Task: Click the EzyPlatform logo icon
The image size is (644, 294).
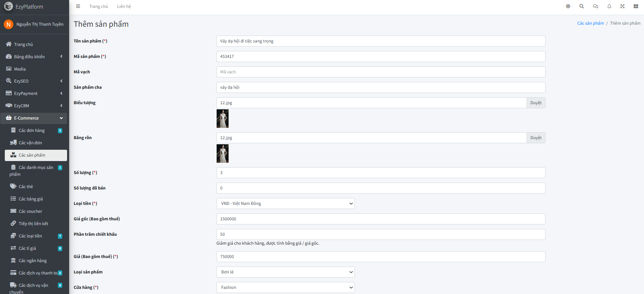Action: click(9, 7)
